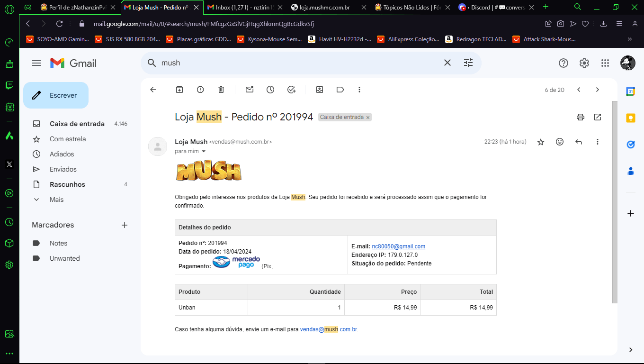Switch to Perfil de zNathanzinPvP tab
Viewport: 644px width, 364px height.
click(x=79, y=7)
